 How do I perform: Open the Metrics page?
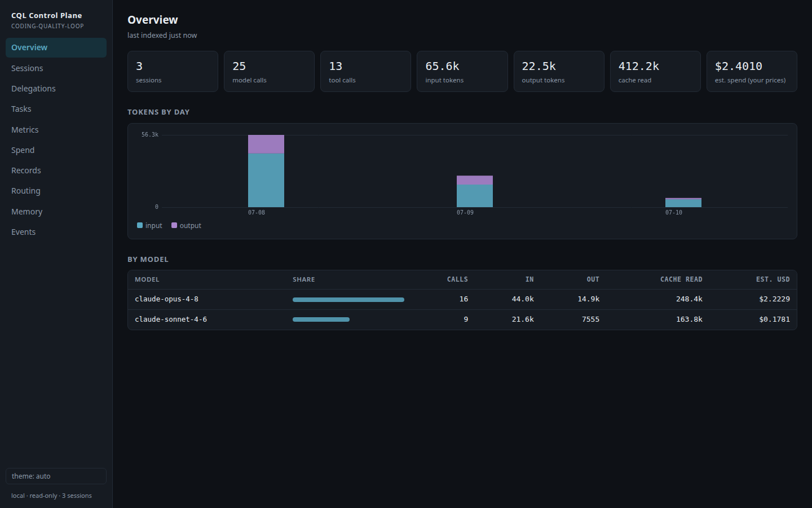pos(56,130)
